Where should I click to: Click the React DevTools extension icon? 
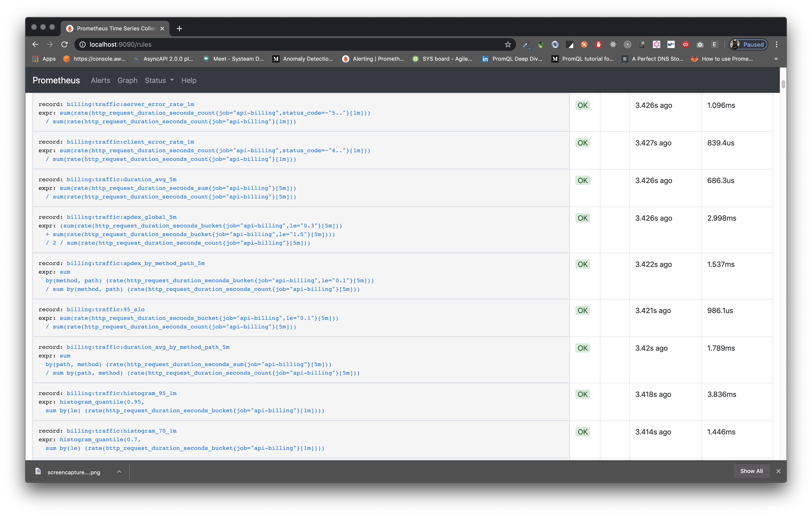click(x=613, y=44)
